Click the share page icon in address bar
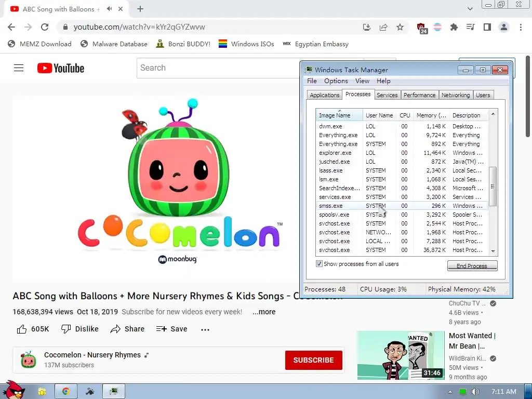This screenshot has width=532, height=399. (383, 27)
